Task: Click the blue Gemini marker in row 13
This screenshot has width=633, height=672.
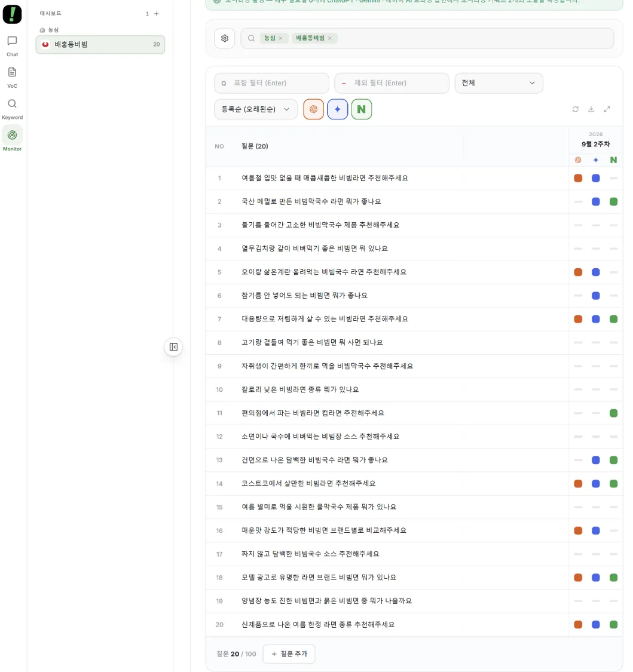Action: click(x=596, y=460)
